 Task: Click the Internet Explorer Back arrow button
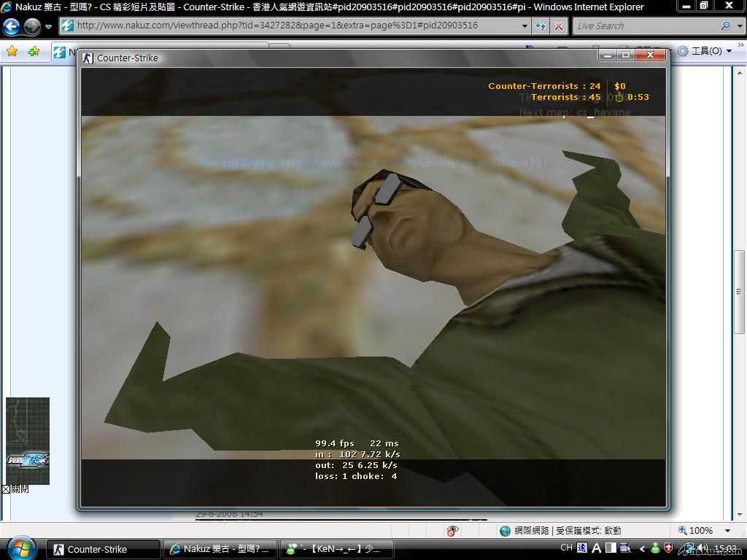click(12, 26)
